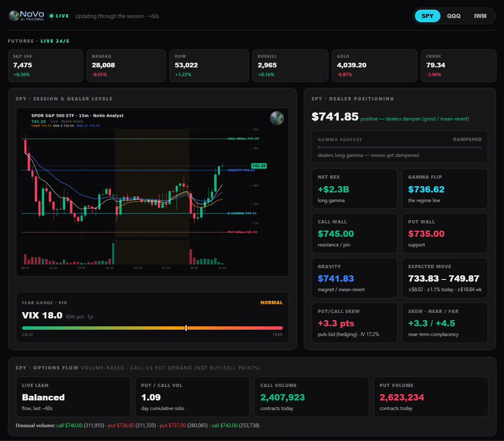
Task: Click the VIX fear gauge slider marker
Action: pyautogui.click(x=186, y=328)
